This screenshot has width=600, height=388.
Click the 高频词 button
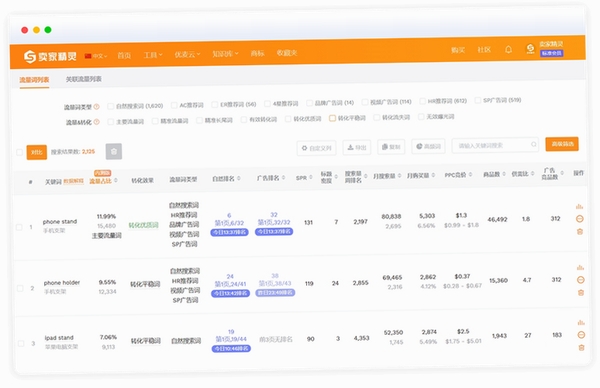click(428, 146)
